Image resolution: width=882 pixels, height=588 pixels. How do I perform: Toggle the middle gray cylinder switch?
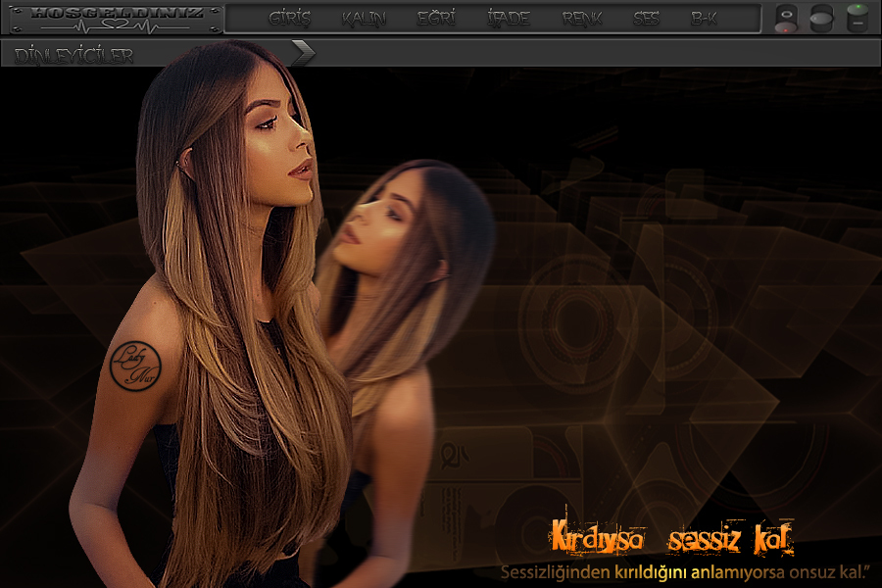point(821,19)
